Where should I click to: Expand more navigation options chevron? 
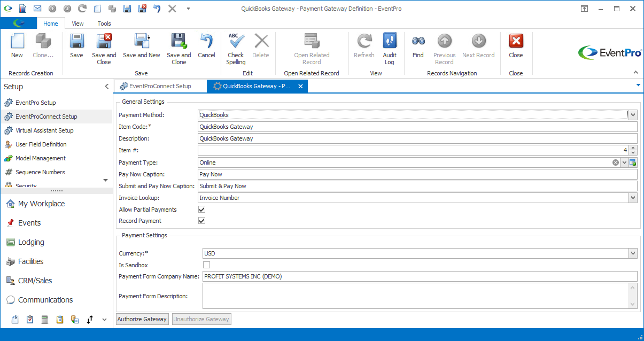click(104, 320)
